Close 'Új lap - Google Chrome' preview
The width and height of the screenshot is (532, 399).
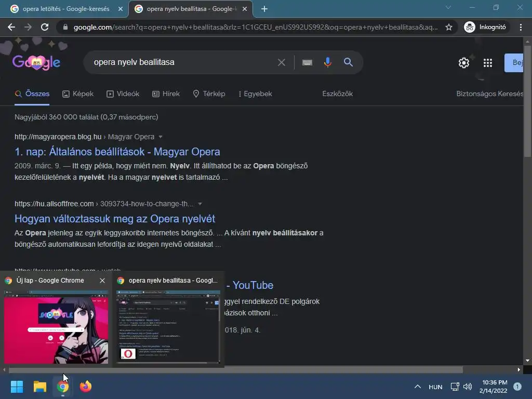coord(102,281)
